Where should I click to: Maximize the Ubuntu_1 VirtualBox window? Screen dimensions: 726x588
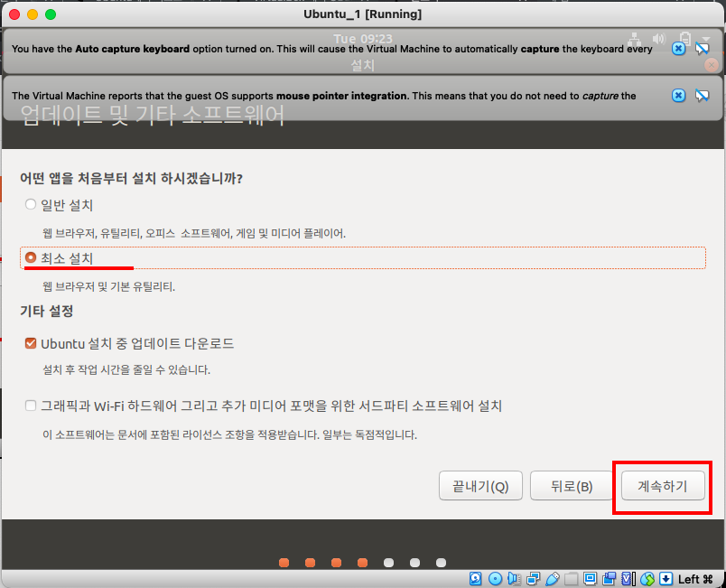tap(51, 14)
